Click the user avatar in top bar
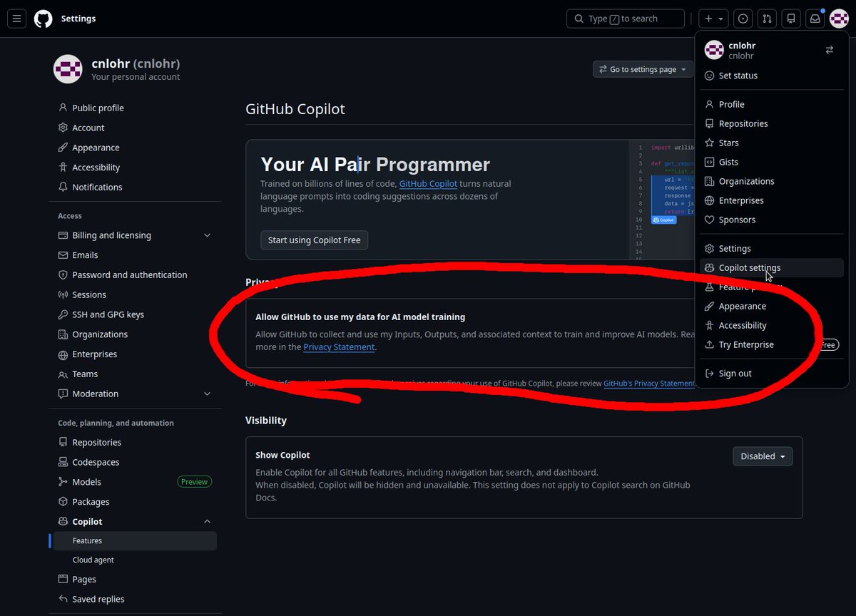 [x=838, y=19]
